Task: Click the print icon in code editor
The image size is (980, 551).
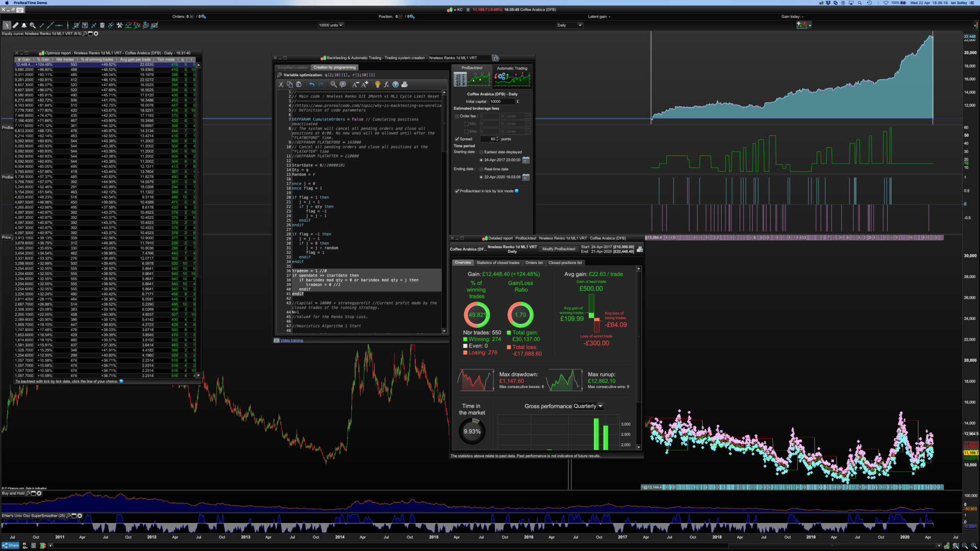Action: [x=404, y=84]
